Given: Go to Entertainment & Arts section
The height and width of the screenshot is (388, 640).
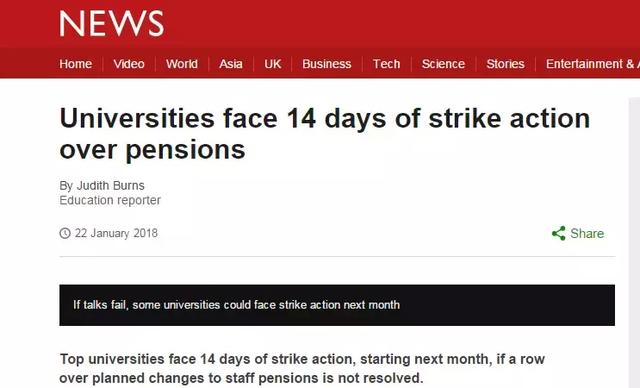Looking at the screenshot, I should [x=593, y=64].
